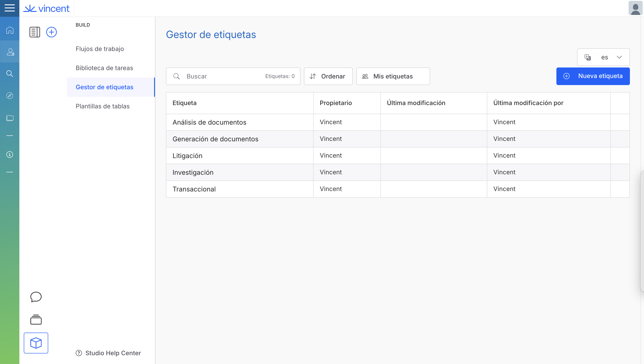Click the blue plus circle icon
The height and width of the screenshot is (364, 644).
coord(51,32)
